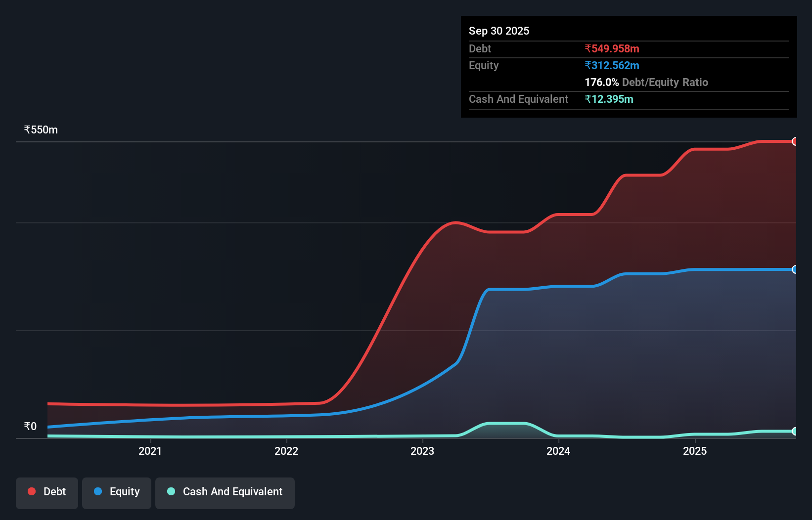Click the Equity value ₹312.562m link
Image resolution: width=812 pixels, height=520 pixels.
coord(612,65)
